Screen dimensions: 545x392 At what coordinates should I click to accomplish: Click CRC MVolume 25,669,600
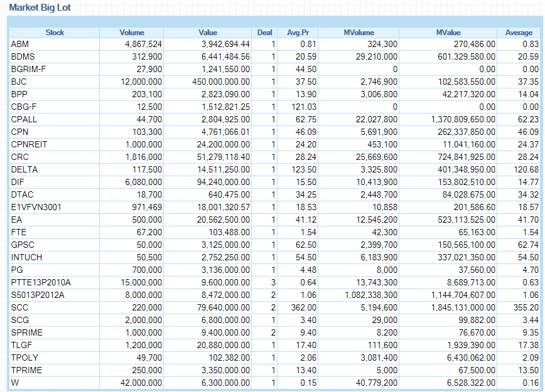(x=377, y=157)
